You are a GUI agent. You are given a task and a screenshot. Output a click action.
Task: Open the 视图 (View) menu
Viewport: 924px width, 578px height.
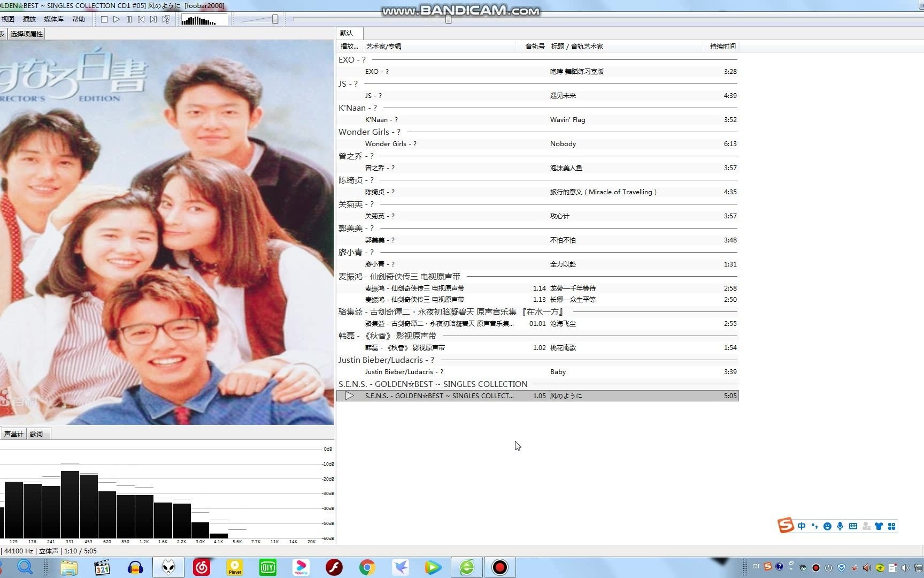coord(8,19)
